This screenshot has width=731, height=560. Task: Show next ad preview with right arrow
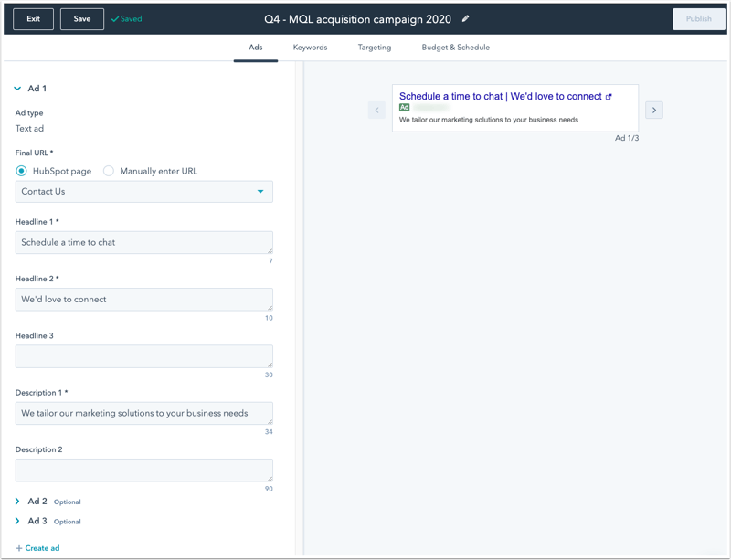[x=654, y=110]
